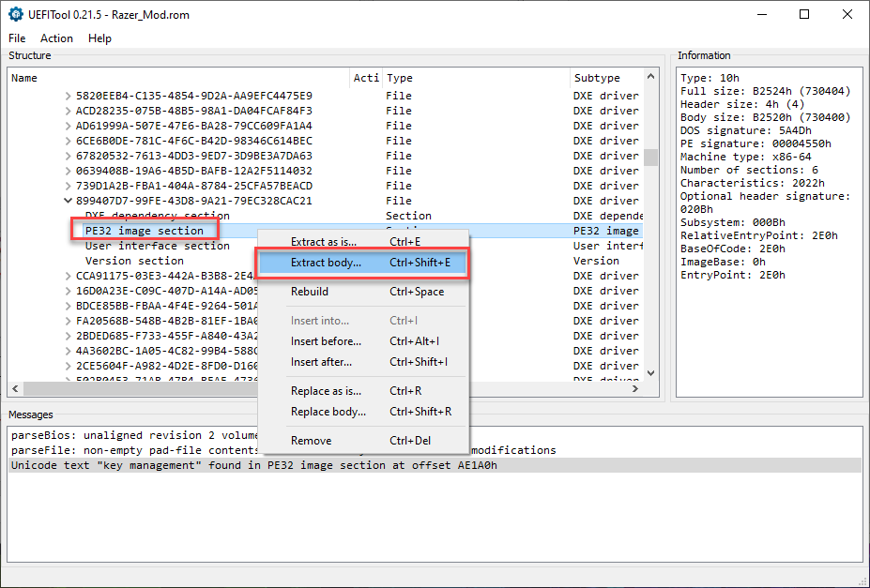Screen dimensions: 870x588
Task: Choose Extract body... from context menu
Action: tap(363, 263)
